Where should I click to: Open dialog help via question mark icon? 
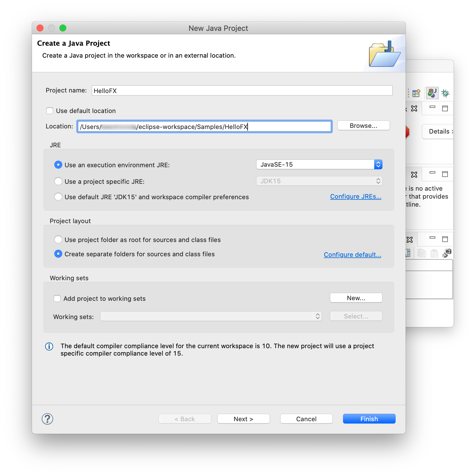click(47, 419)
